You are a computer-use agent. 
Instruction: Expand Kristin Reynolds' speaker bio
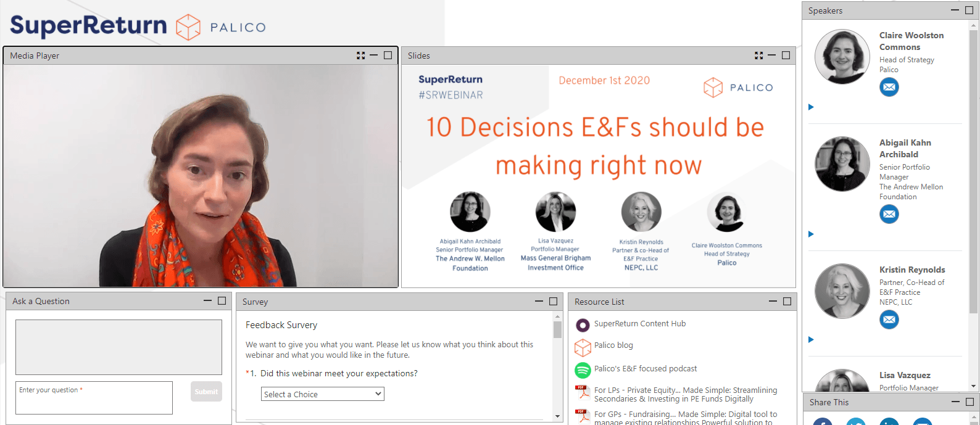812,340
